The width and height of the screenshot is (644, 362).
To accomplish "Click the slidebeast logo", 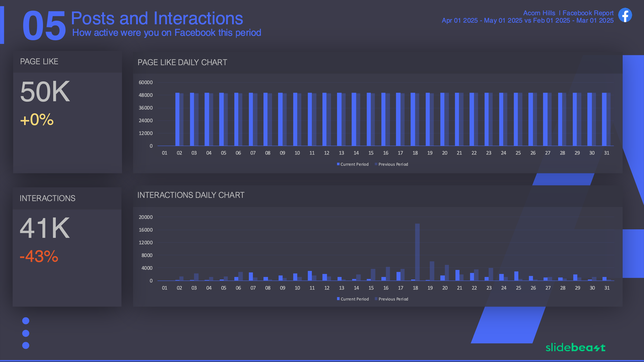I will pyautogui.click(x=575, y=347).
